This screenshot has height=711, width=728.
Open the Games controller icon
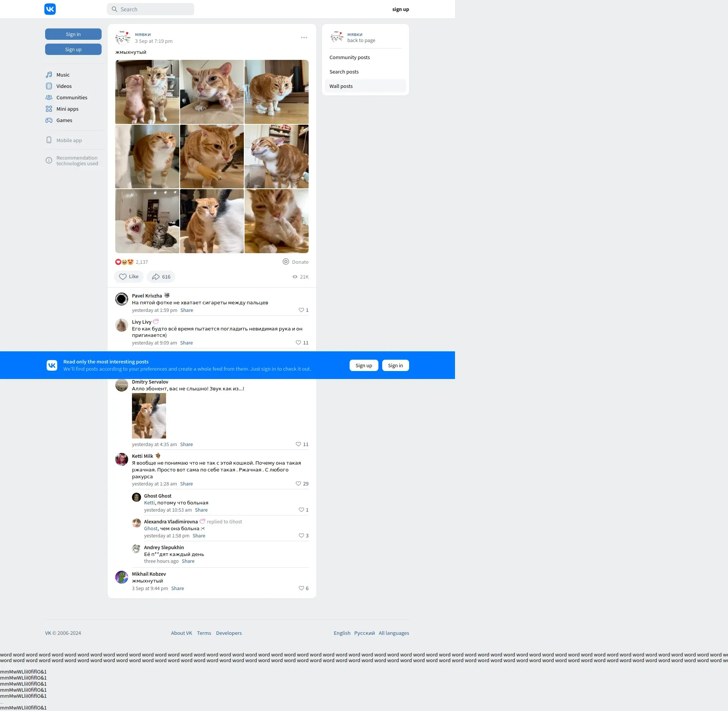49,120
